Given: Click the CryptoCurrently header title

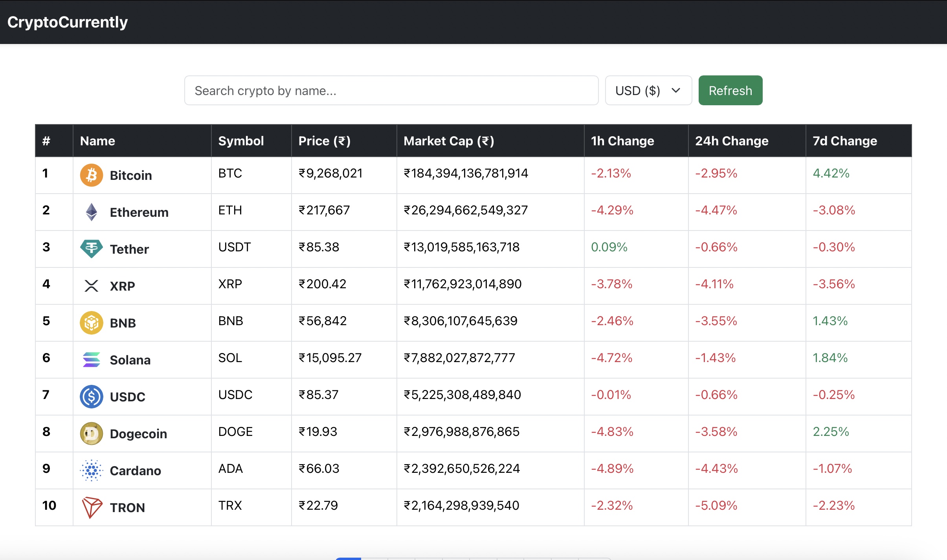Looking at the screenshot, I should point(67,22).
